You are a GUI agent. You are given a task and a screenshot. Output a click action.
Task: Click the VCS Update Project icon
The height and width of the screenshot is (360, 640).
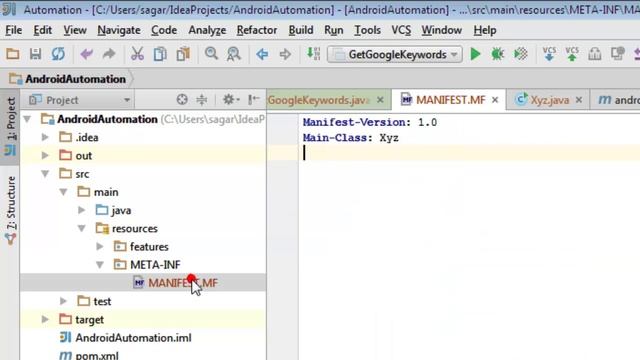pyautogui.click(x=549, y=54)
